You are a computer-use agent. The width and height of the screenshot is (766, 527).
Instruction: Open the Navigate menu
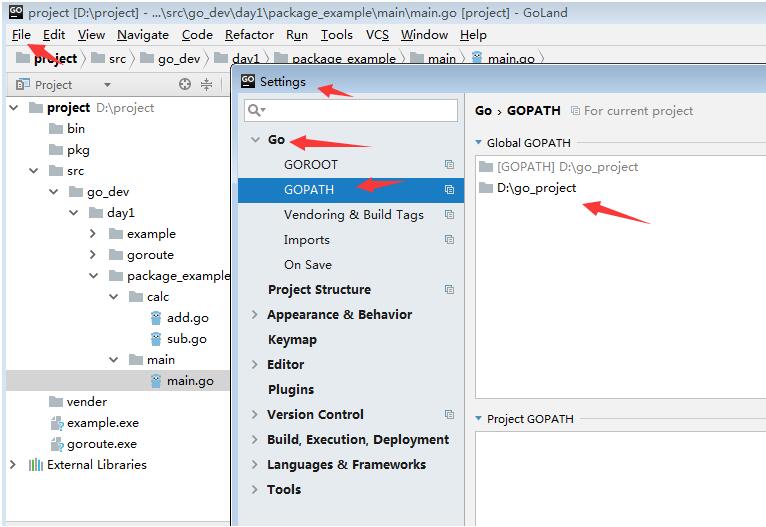143,35
